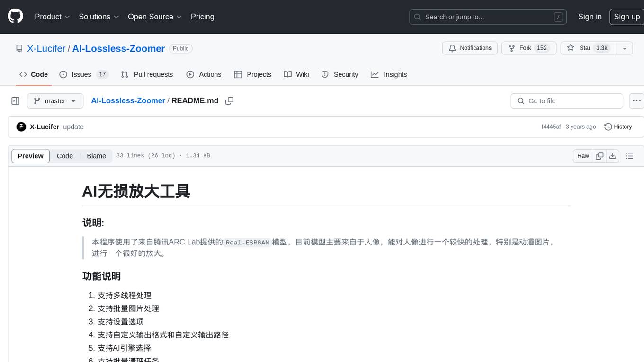Expand the Open Source menu
The image size is (644, 362).
point(155,17)
